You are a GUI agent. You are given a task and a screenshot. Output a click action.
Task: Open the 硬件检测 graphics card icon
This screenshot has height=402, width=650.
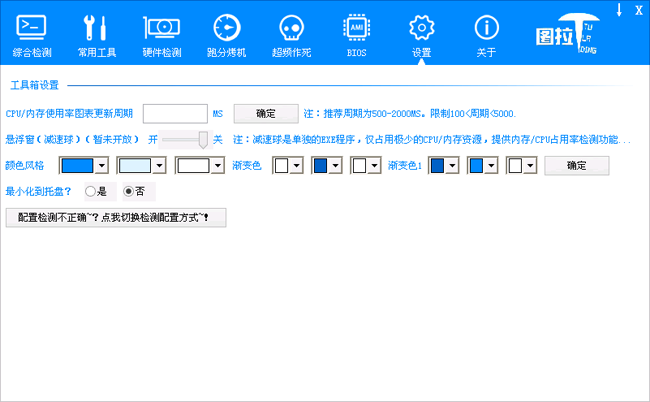tap(162, 36)
